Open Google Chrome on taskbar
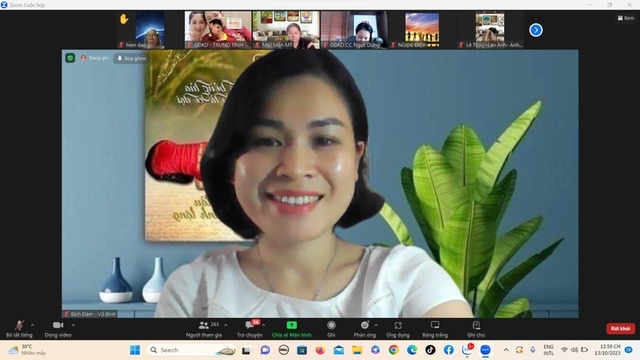Screen dimensions: 640x360 click(393, 350)
